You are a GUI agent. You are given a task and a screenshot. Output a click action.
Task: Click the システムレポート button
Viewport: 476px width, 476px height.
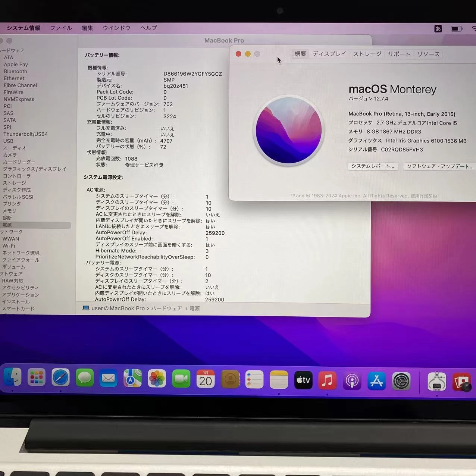coord(372,166)
